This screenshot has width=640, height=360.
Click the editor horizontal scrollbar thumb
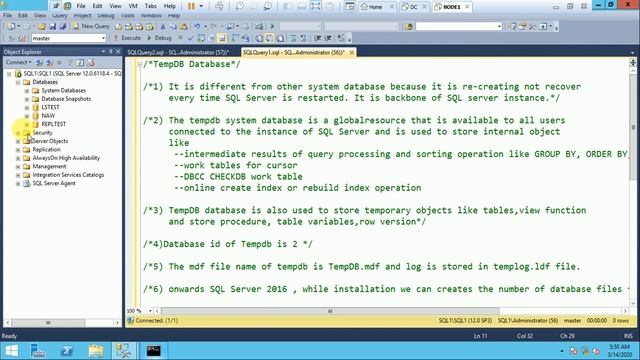coord(330,311)
